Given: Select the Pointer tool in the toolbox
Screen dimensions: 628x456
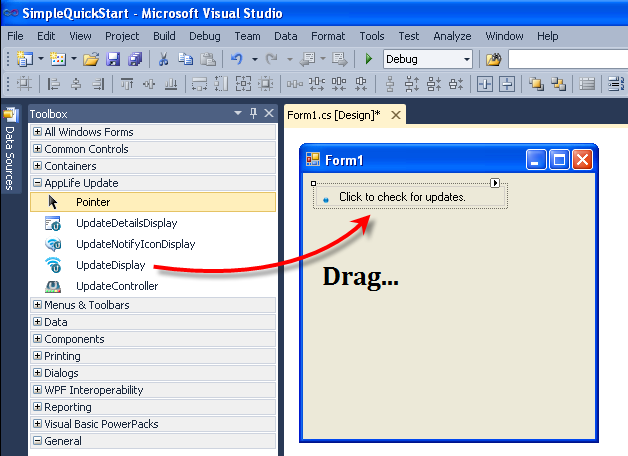Looking at the screenshot, I should [x=153, y=202].
